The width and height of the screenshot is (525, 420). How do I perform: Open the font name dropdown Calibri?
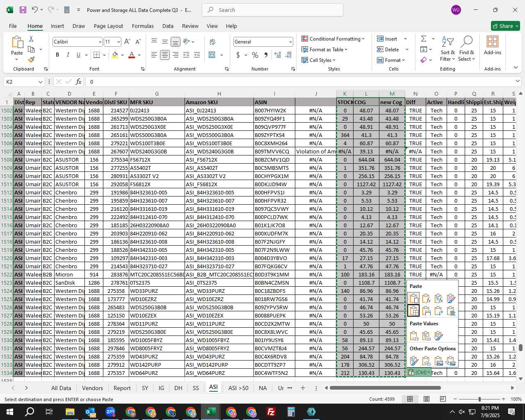click(100, 42)
